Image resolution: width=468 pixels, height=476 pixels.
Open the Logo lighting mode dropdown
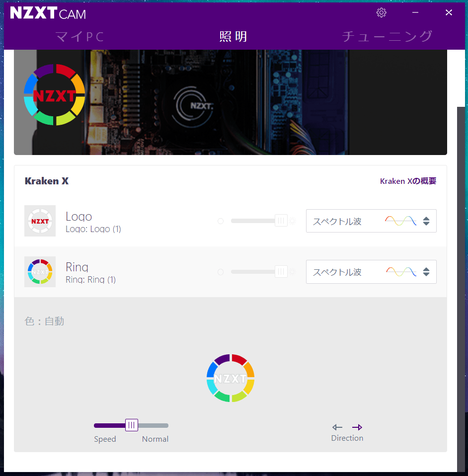(371, 221)
